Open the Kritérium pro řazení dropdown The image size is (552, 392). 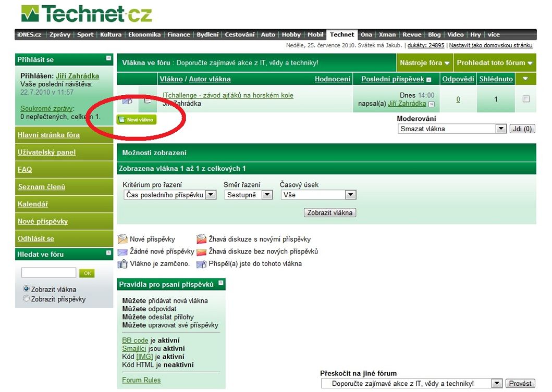click(170, 195)
